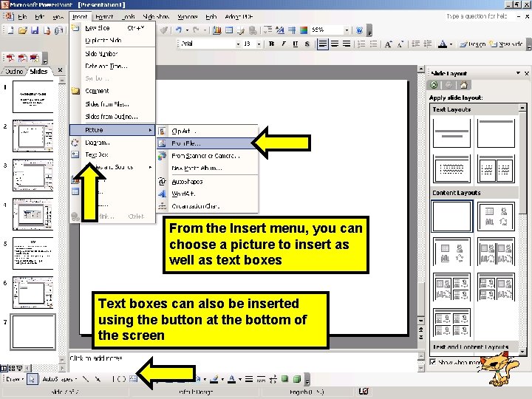The image size is (532, 399).
Task: Choose From File in Picture submenu
Action: 208,143
